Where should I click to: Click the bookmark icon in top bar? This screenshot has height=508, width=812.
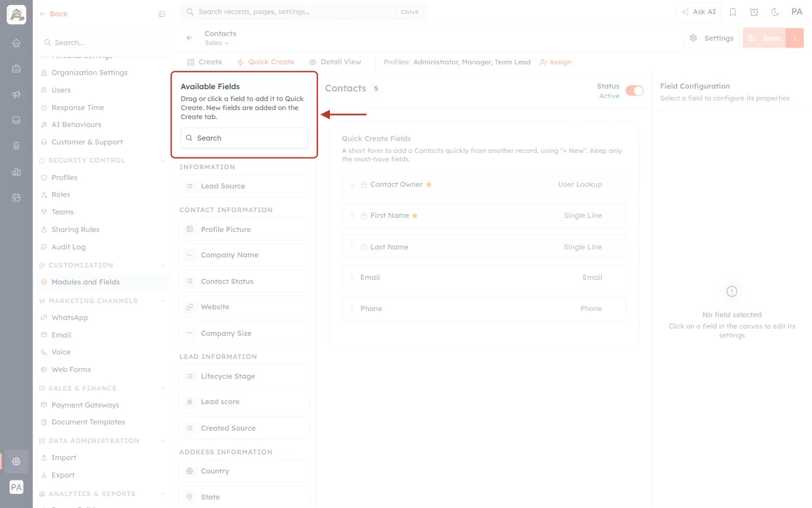pos(733,12)
